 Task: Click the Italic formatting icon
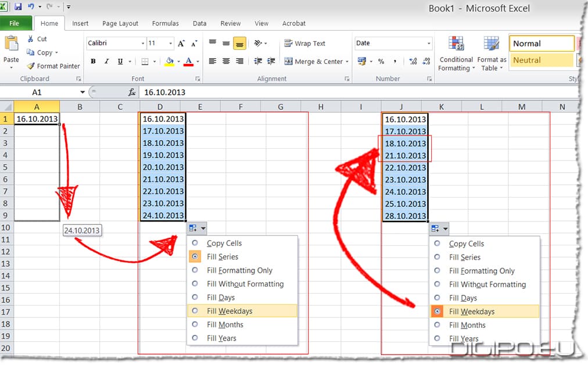(x=107, y=62)
